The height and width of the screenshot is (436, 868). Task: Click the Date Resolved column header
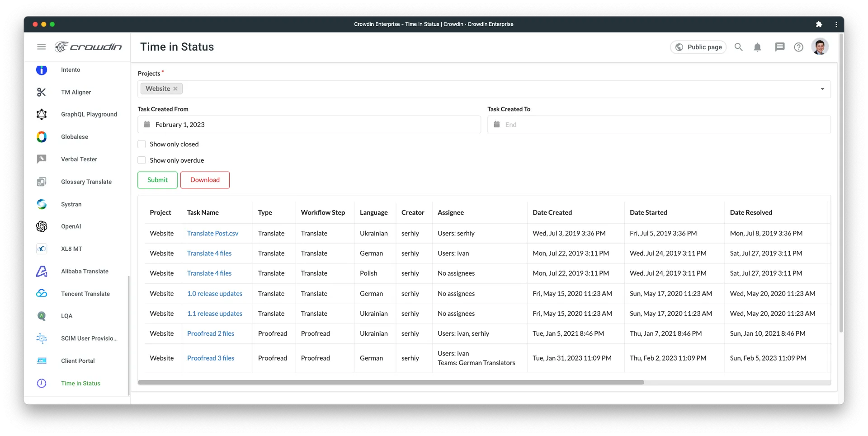click(x=751, y=212)
